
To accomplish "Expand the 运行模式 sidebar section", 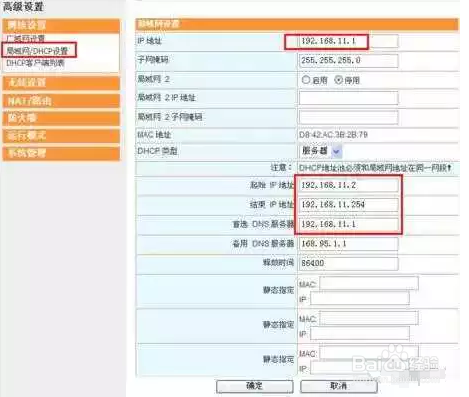I will tap(61, 136).
